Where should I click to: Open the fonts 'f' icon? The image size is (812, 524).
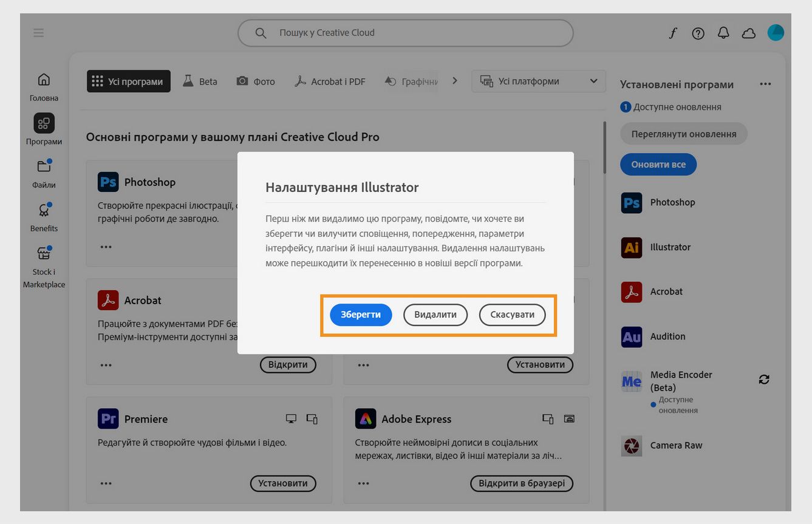point(673,33)
